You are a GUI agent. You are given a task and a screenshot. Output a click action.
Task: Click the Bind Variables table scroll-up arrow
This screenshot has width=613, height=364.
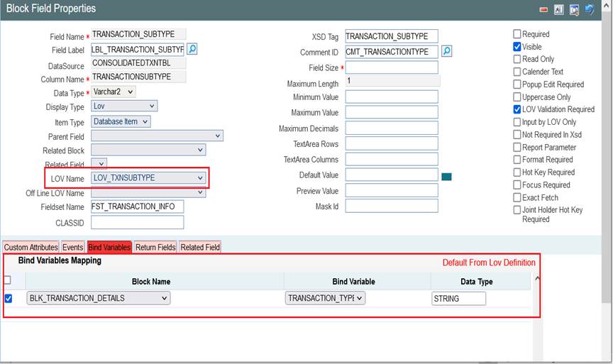tap(537, 278)
